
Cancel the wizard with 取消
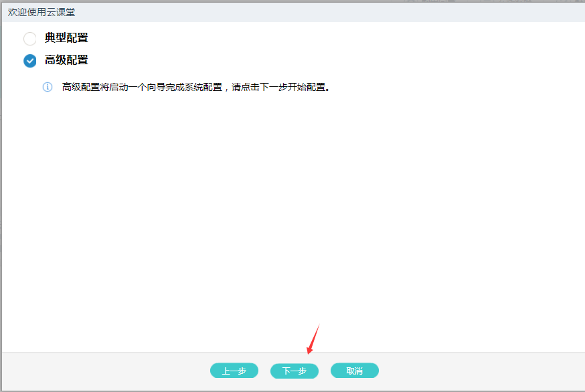coord(354,371)
